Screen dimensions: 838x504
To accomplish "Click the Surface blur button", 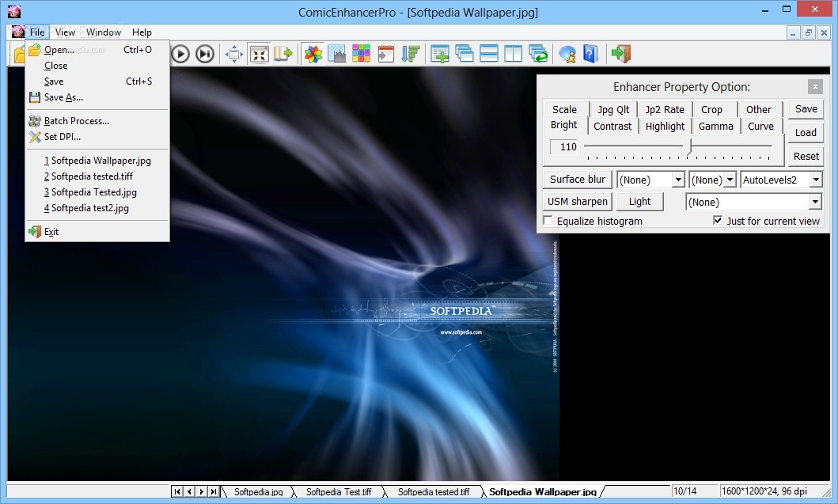I will [577, 179].
